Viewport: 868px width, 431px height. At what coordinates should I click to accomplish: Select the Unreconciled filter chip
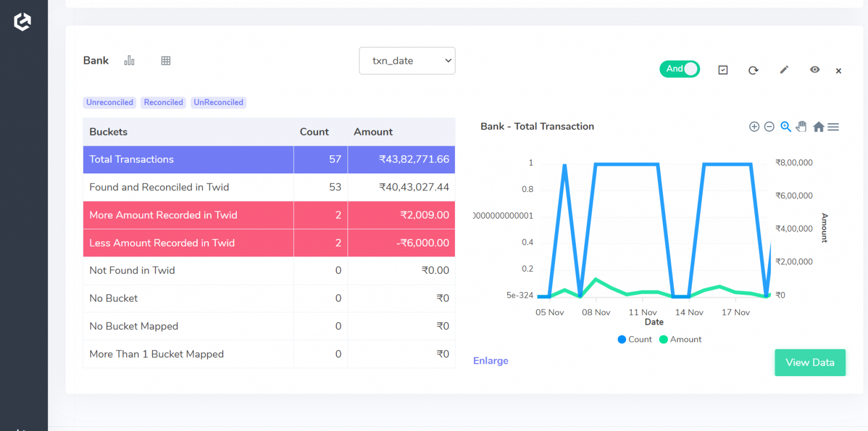[109, 102]
